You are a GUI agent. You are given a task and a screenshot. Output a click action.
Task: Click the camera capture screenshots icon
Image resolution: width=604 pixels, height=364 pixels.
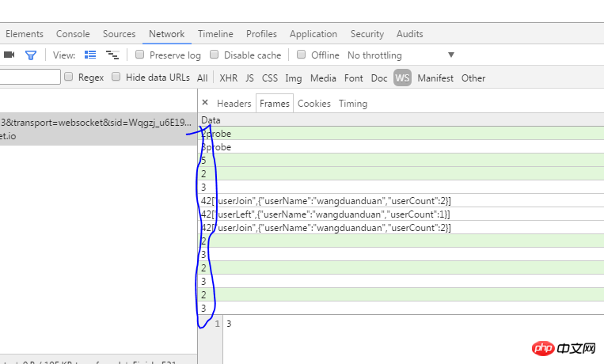(x=9, y=55)
